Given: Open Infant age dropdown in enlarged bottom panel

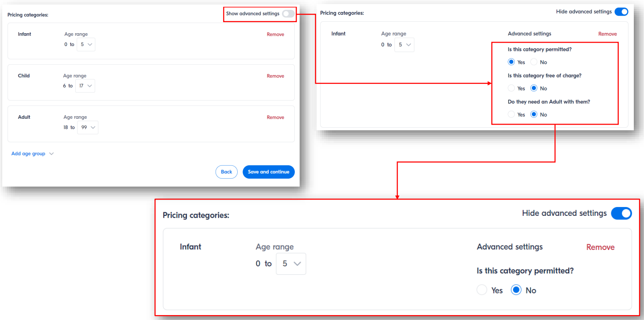Looking at the screenshot, I should (291, 264).
